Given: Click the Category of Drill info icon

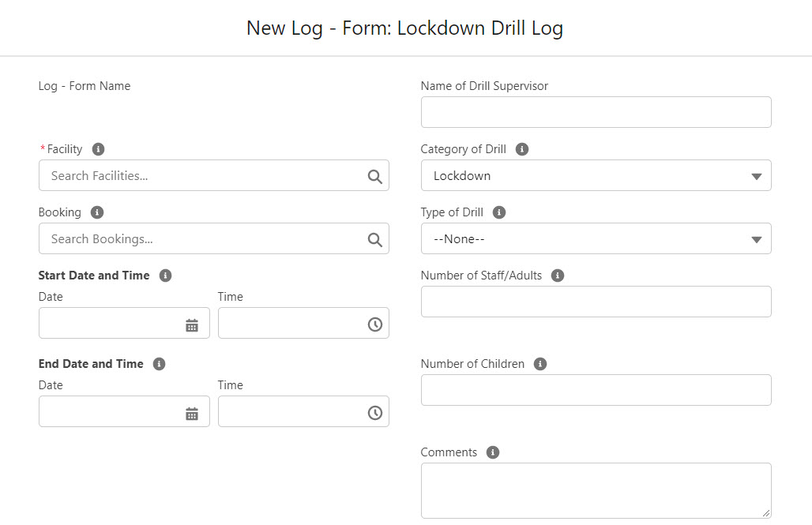Looking at the screenshot, I should point(521,148).
